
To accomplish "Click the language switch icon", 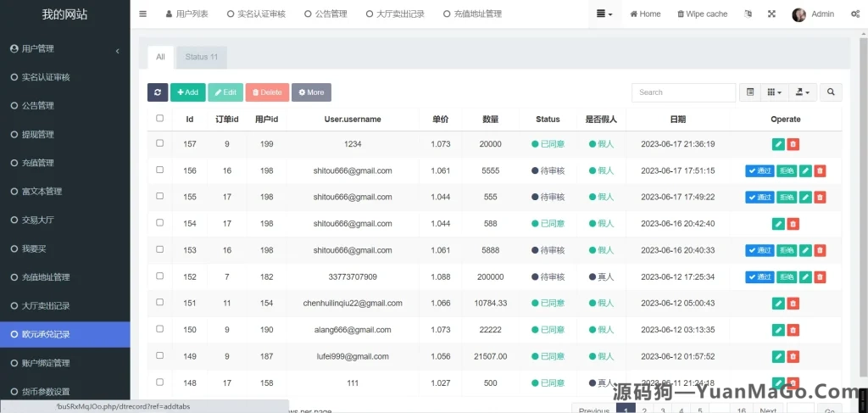I will tap(748, 14).
